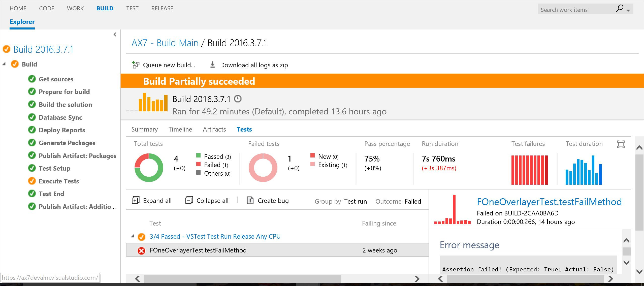Click the full screen toggle icon in the tests summary
The image size is (644, 286).
pos(621,144)
